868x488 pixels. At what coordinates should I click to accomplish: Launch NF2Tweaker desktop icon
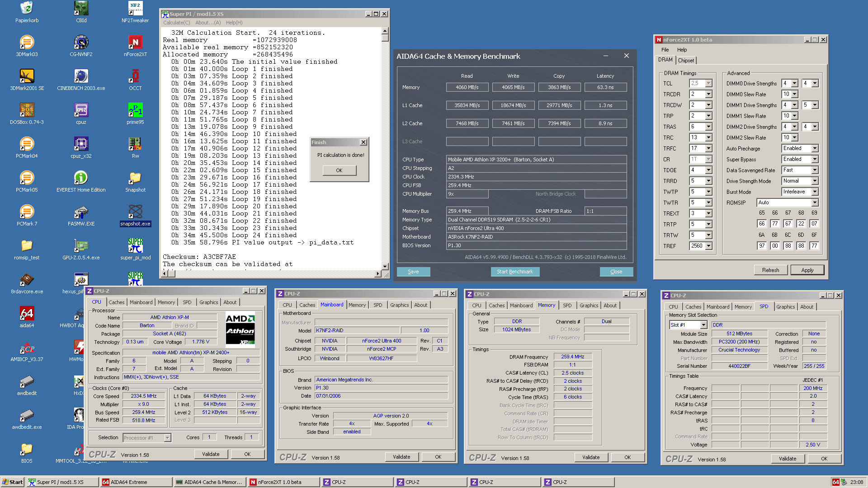[x=135, y=12]
